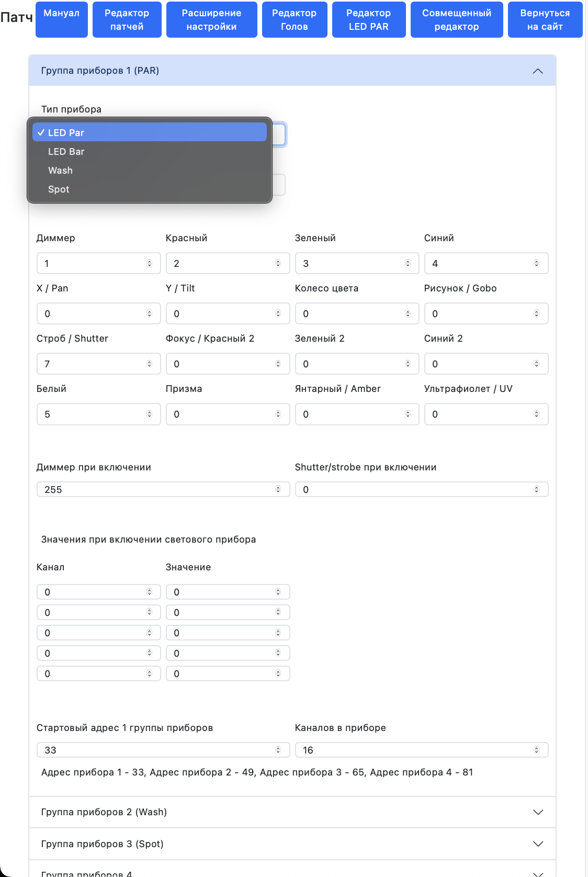Collapse Группа приборов 1 (PAR) section
This screenshot has height=877, width=588.
(292, 71)
